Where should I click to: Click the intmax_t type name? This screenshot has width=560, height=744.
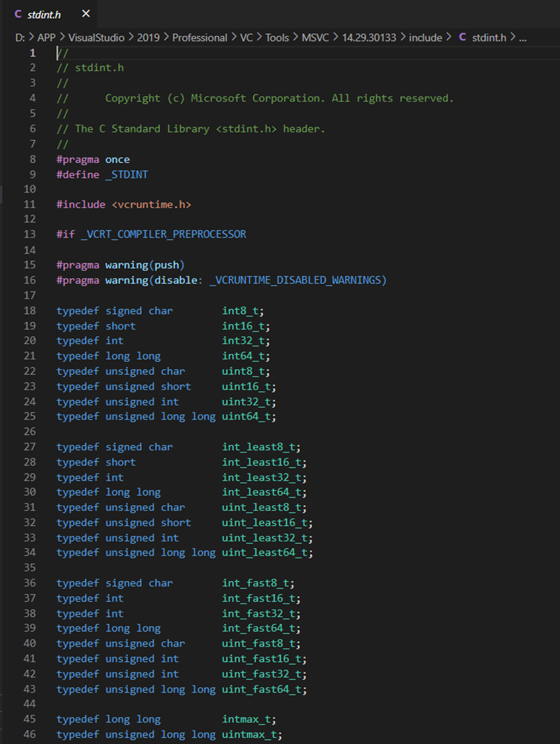point(246,719)
